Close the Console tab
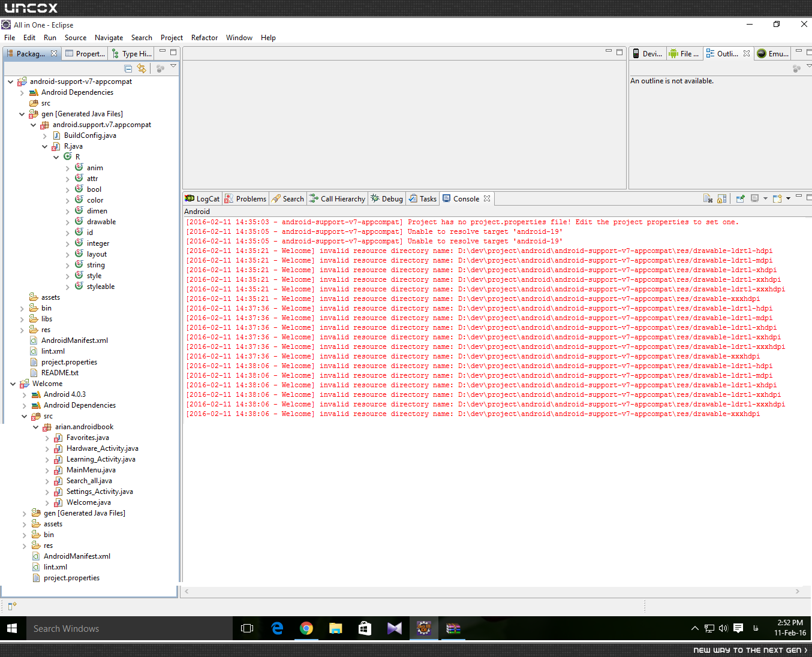Image resolution: width=812 pixels, height=657 pixels. coord(487,198)
